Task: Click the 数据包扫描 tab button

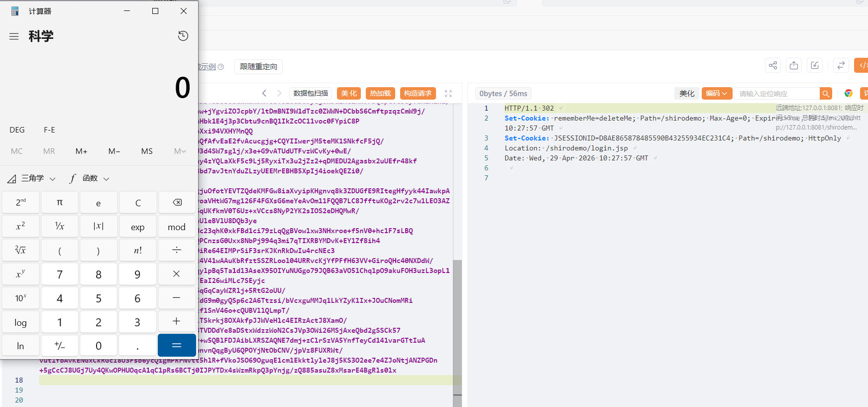Action: (x=311, y=93)
